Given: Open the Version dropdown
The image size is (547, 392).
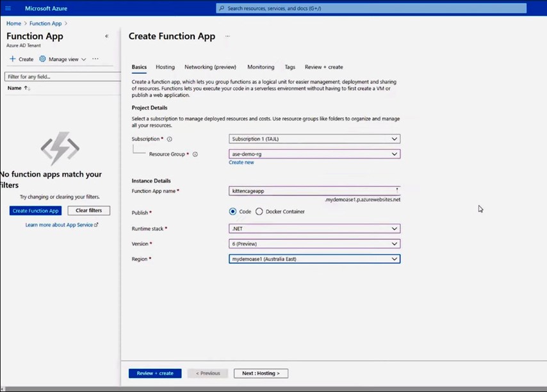Looking at the screenshot, I should click(314, 244).
